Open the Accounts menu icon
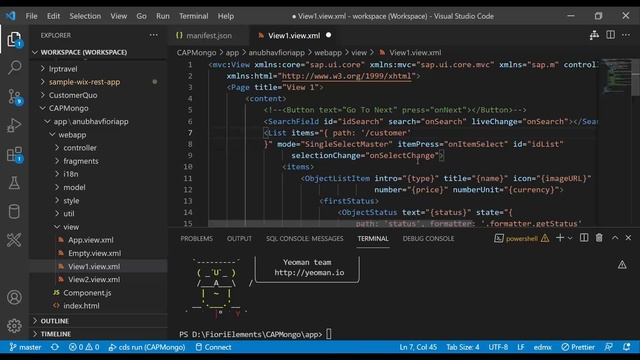The height and width of the screenshot is (360, 640). pyautogui.click(x=14, y=297)
